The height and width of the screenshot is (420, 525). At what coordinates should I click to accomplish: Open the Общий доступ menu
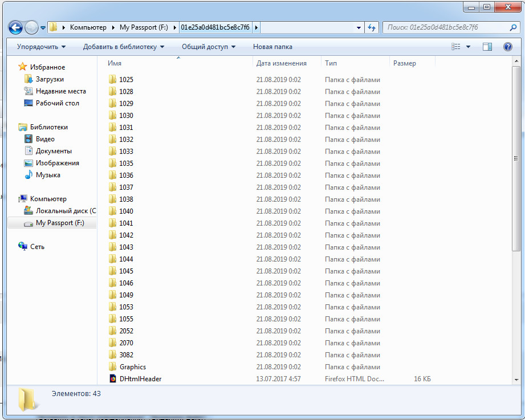point(209,47)
